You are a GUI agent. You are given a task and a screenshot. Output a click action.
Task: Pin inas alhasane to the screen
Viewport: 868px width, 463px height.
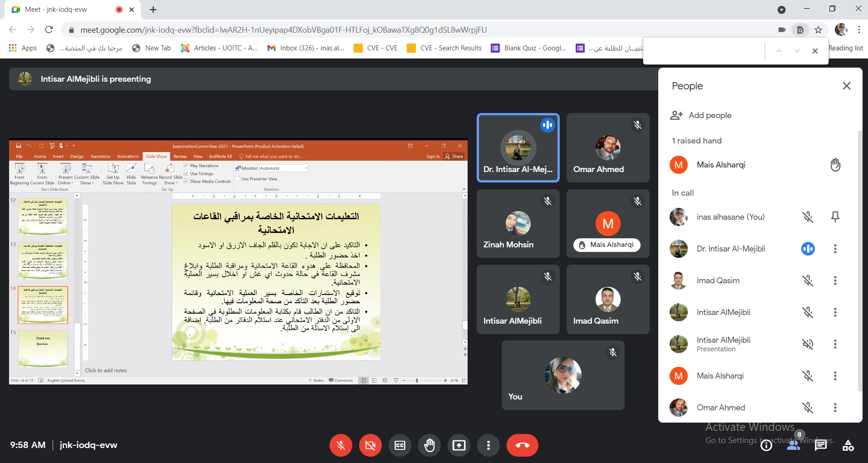835,217
